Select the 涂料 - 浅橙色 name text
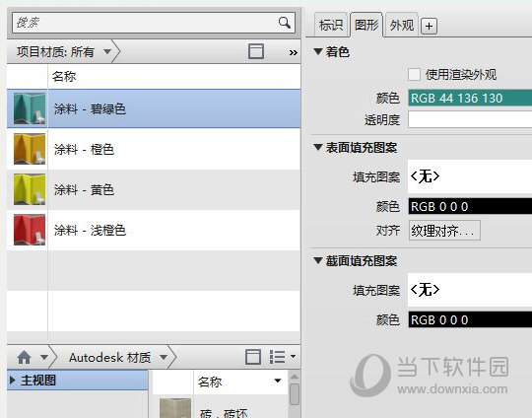This screenshot has width=532, height=418. [x=90, y=230]
